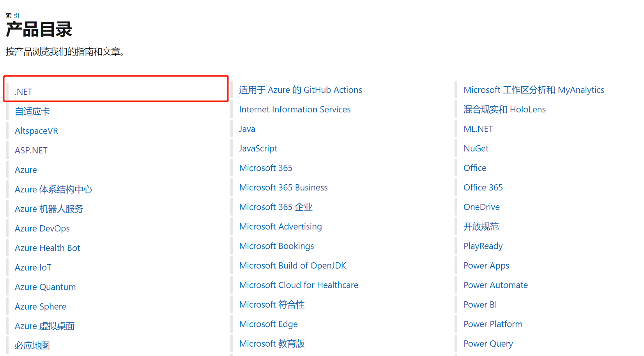Image resolution: width=644 pixels, height=356 pixels.
Task: Open Microsoft 工作区分析和 MyAnalytics link
Action: 534,90
